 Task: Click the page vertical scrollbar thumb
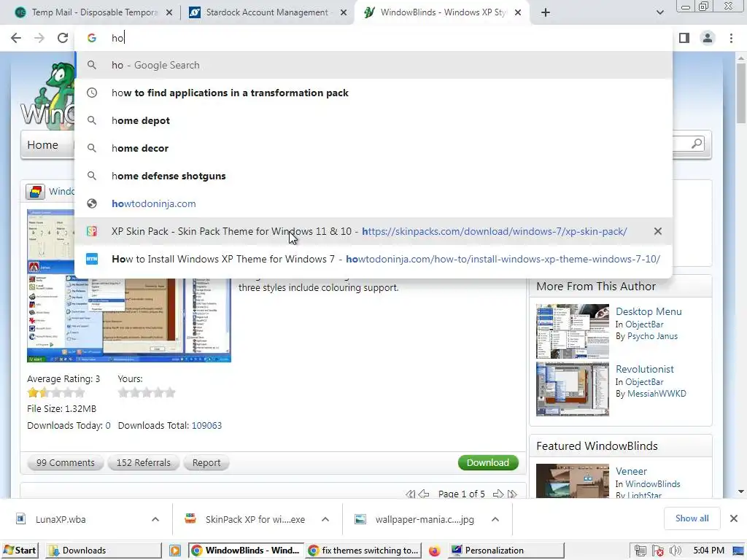point(741,93)
